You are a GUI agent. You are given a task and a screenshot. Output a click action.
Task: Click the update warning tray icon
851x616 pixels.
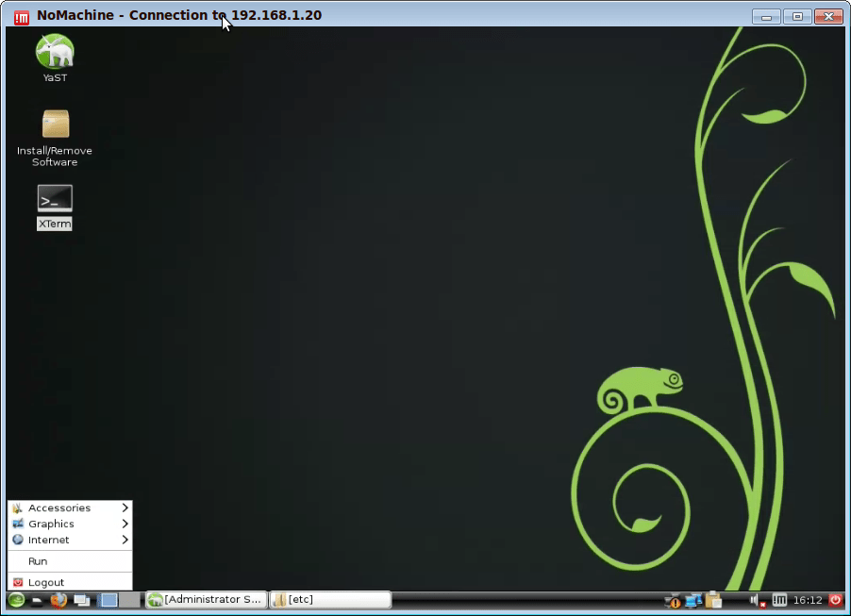coord(673,600)
